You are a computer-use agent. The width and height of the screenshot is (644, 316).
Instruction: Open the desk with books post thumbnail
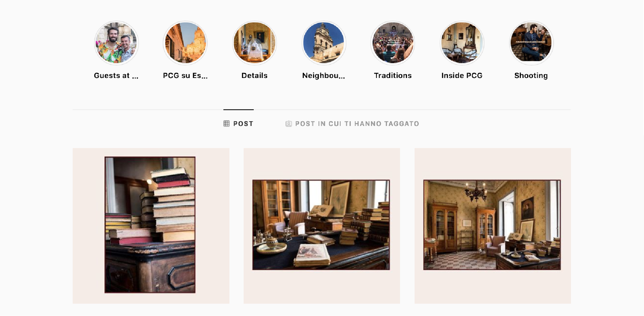322,226
